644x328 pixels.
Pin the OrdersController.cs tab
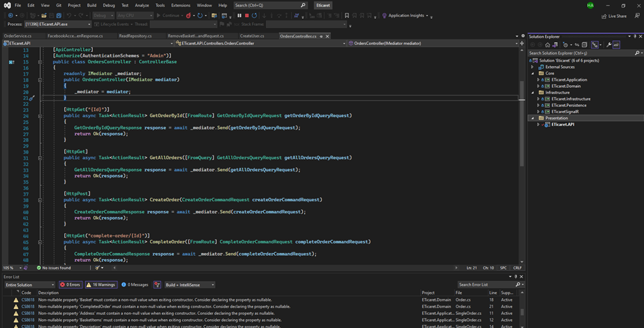coord(321,36)
